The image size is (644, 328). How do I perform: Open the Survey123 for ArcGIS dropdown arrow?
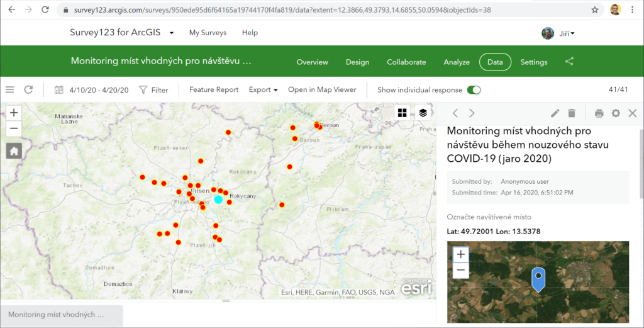(x=172, y=33)
